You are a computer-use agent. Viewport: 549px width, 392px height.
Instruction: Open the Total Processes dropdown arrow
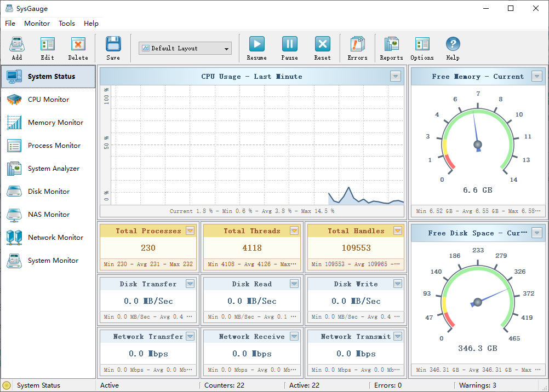[x=190, y=230]
